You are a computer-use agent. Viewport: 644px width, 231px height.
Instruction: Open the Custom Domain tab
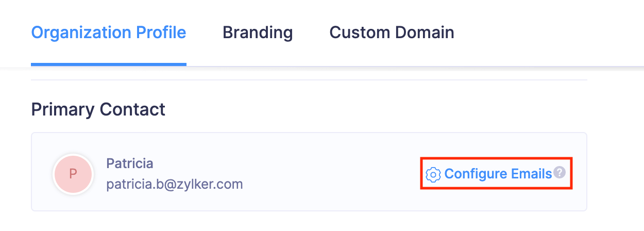pos(392,32)
